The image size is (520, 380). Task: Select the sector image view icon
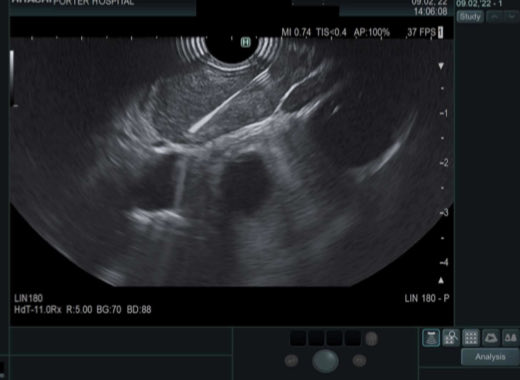tap(491, 338)
